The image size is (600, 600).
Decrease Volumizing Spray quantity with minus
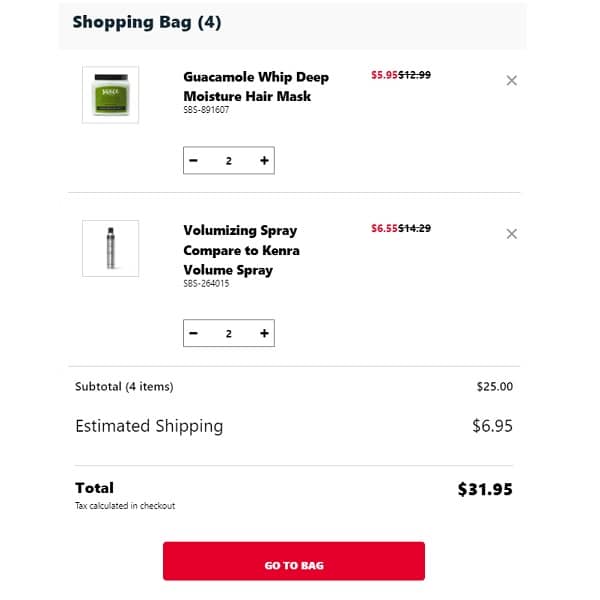click(x=194, y=334)
